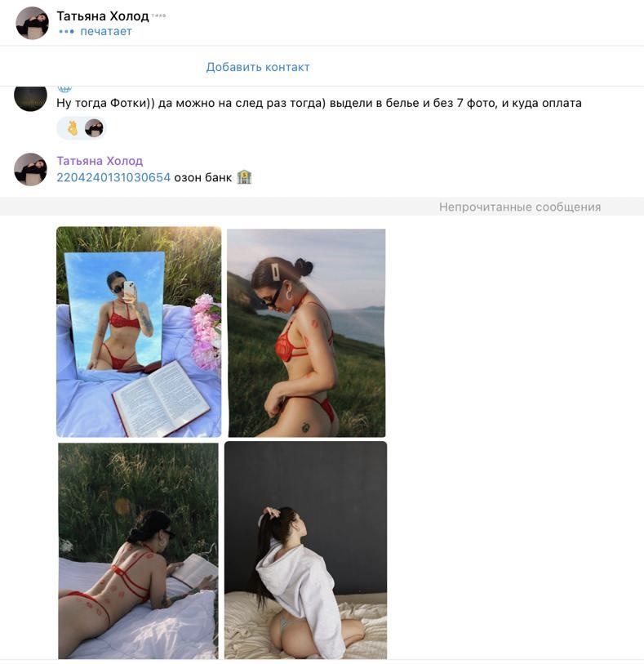
Task: Open the dark avatar of first message sender
Action: 30,97
